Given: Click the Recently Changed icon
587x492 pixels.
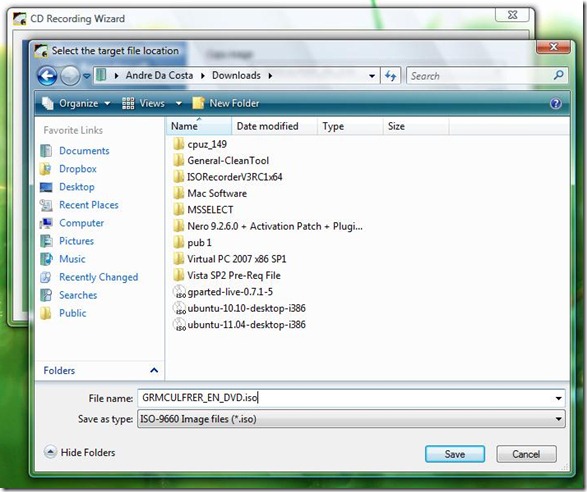Looking at the screenshot, I should click(46, 277).
